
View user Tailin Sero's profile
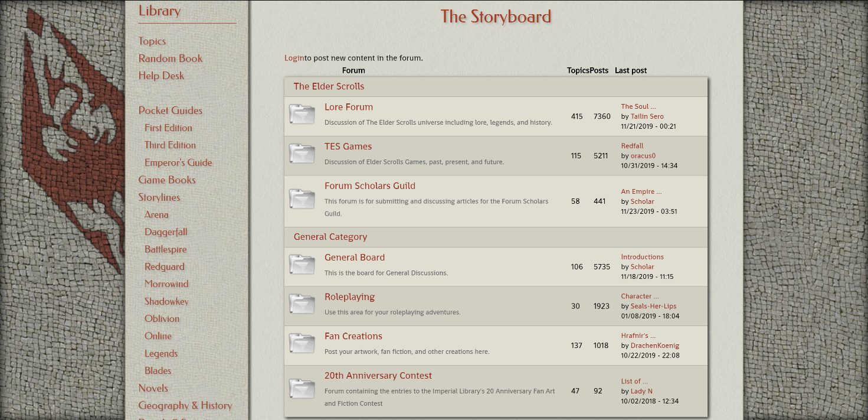(x=647, y=116)
